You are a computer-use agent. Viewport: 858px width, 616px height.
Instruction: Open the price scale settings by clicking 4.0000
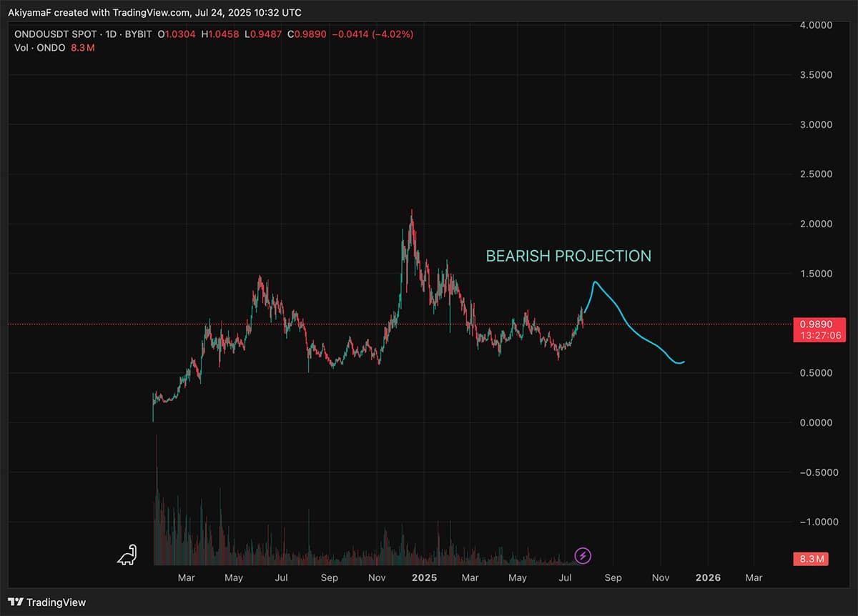[x=815, y=25]
